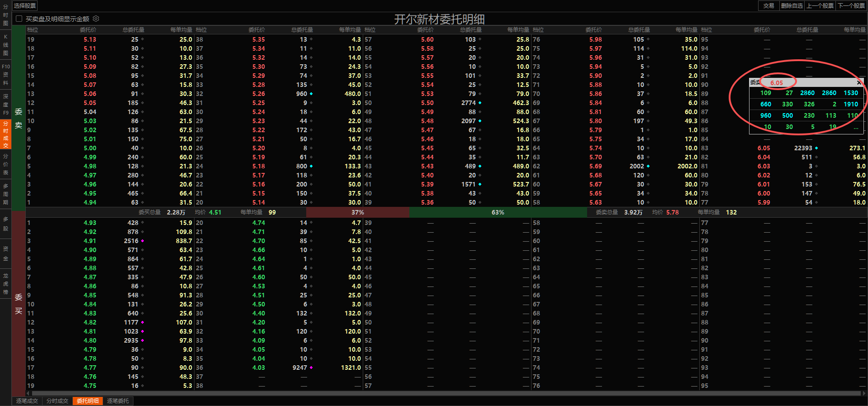
Task: Click the green 63% ratio bar
Action: click(x=498, y=212)
